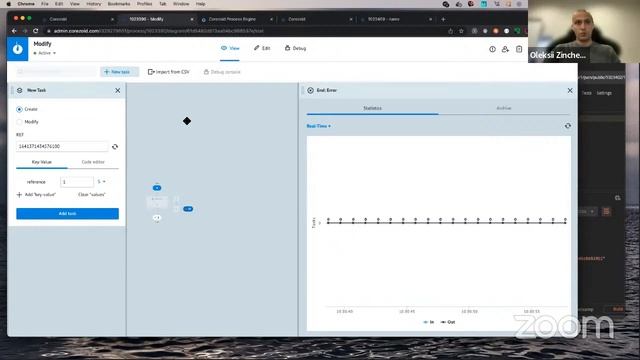This screenshot has height=360, width=640.
Task: Refresh the REF value with reload icon
Action: (x=115, y=147)
